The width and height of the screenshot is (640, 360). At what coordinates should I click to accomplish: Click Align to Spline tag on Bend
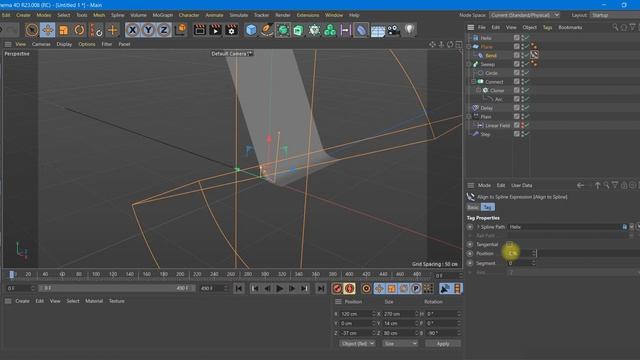(x=534, y=55)
